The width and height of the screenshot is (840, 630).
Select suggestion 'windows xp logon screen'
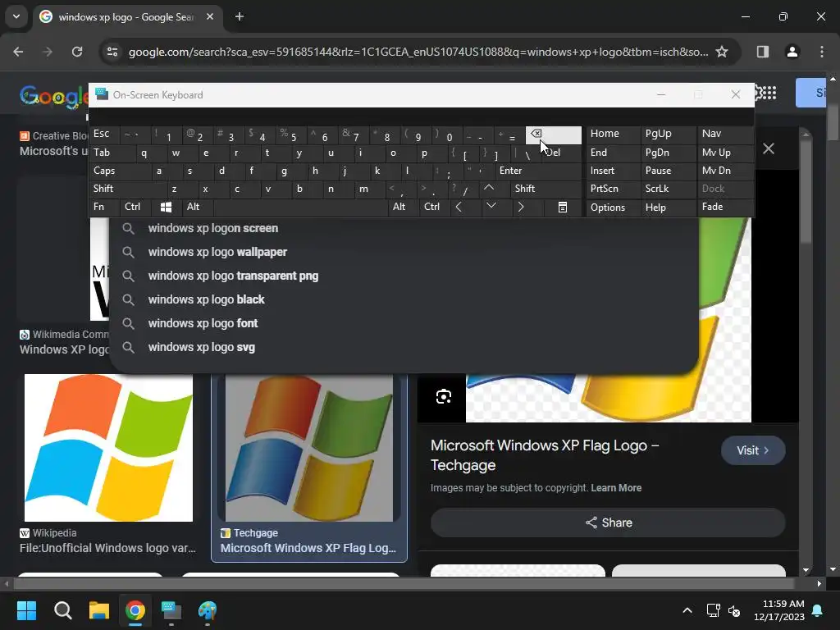tap(404, 228)
